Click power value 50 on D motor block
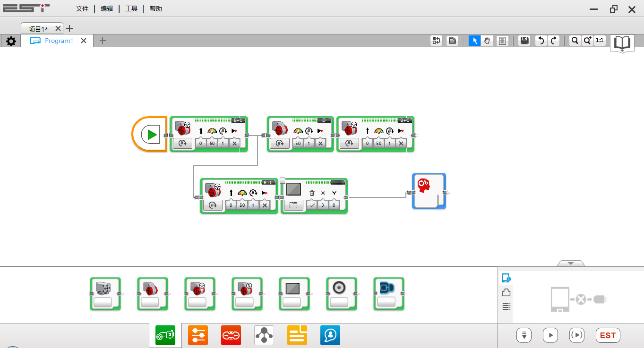 [298, 143]
